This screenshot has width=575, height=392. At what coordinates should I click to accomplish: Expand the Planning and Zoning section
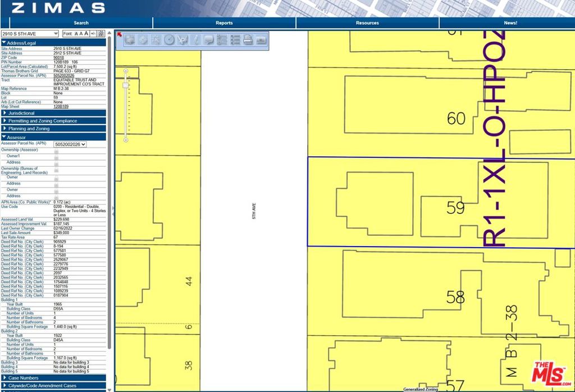(29, 129)
